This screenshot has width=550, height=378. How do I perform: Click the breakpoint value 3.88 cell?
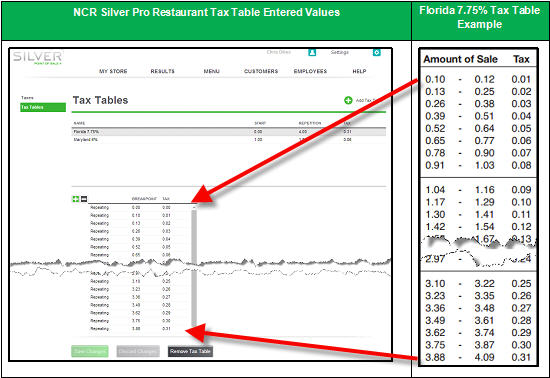click(136, 329)
